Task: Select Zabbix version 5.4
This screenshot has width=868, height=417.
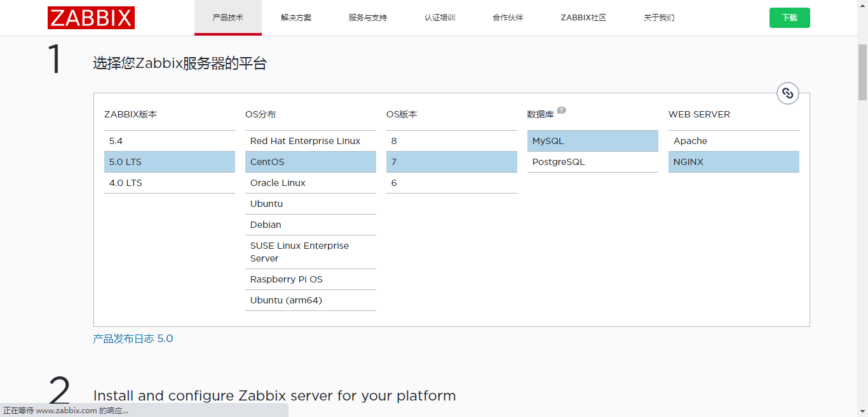Action: point(168,140)
